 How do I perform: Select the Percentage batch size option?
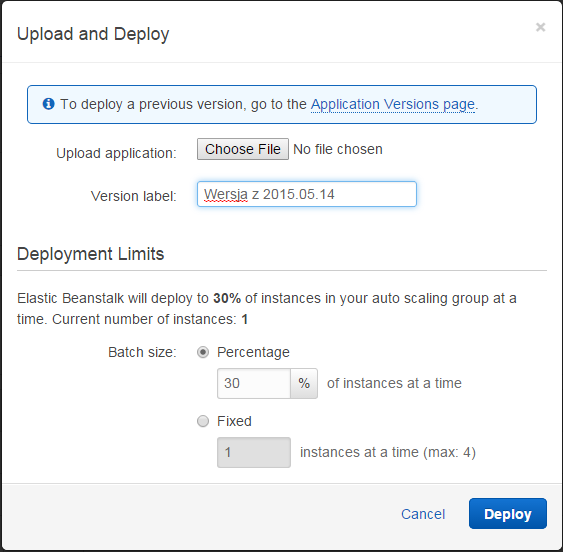203,352
